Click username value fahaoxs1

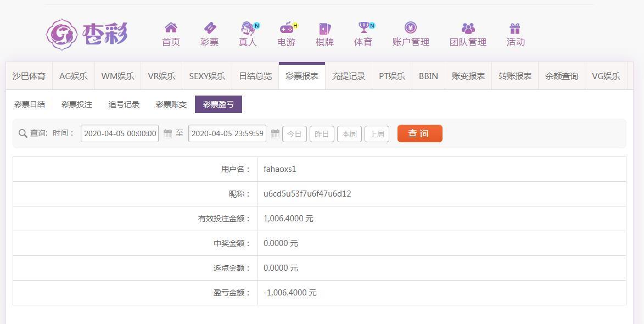click(279, 169)
